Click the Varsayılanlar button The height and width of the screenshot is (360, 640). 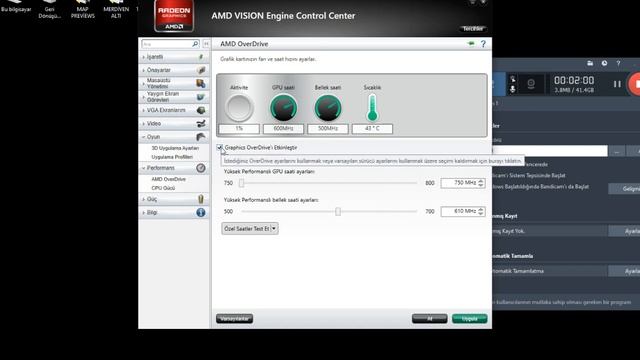tap(234, 318)
